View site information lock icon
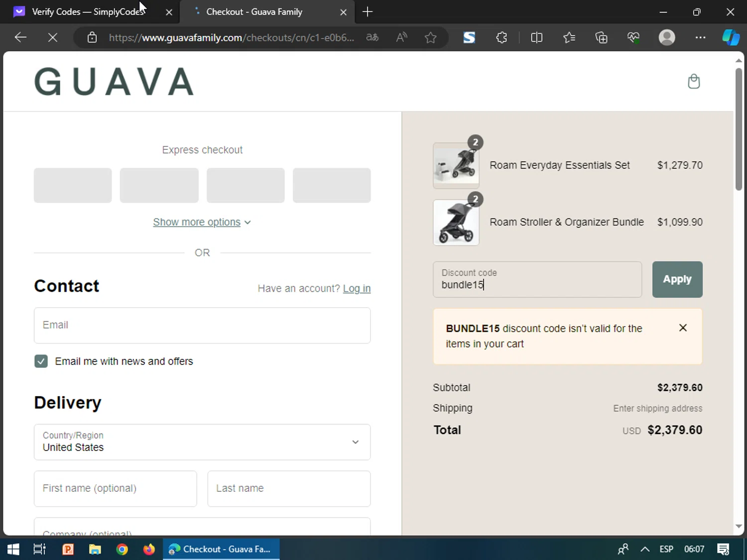 [92, 37]
